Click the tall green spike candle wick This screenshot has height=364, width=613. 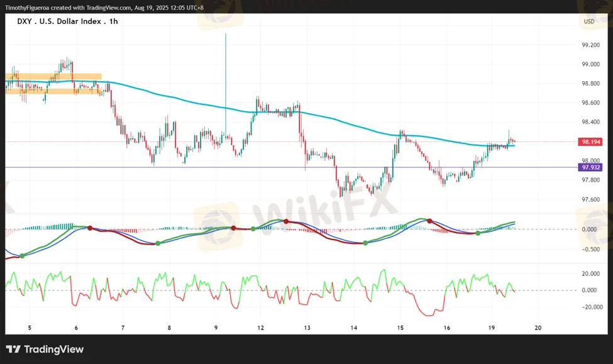tap(225, 69)
